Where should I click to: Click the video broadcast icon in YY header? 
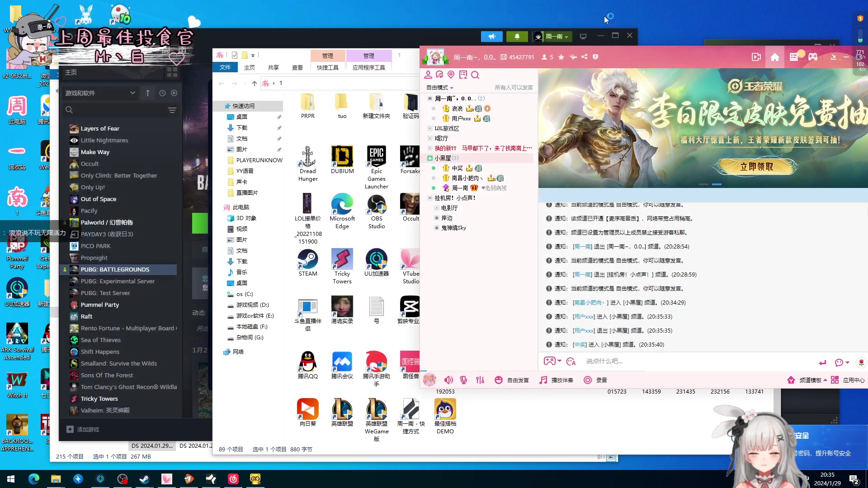[x=756, y=57]
